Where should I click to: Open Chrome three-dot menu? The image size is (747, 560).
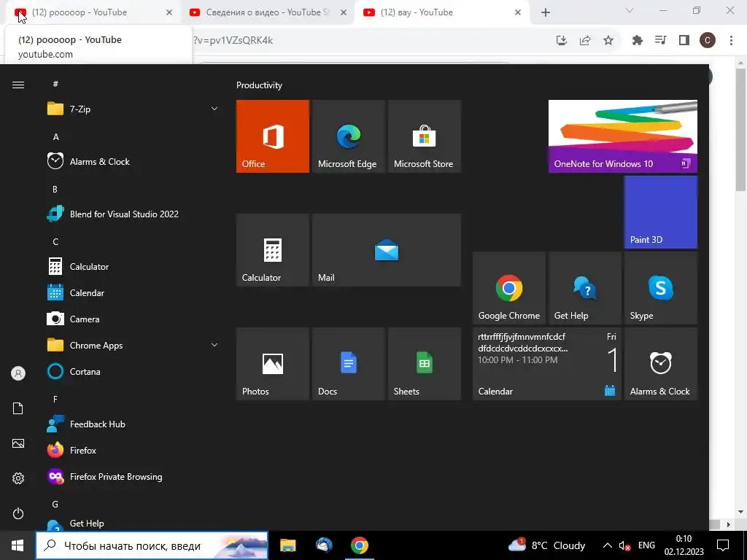[731, 41]
